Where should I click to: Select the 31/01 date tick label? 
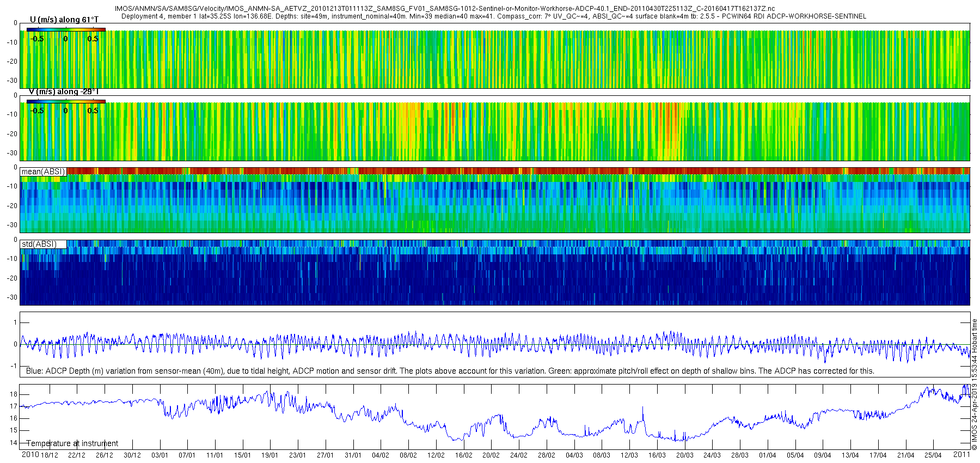click(x=353, y=455)
